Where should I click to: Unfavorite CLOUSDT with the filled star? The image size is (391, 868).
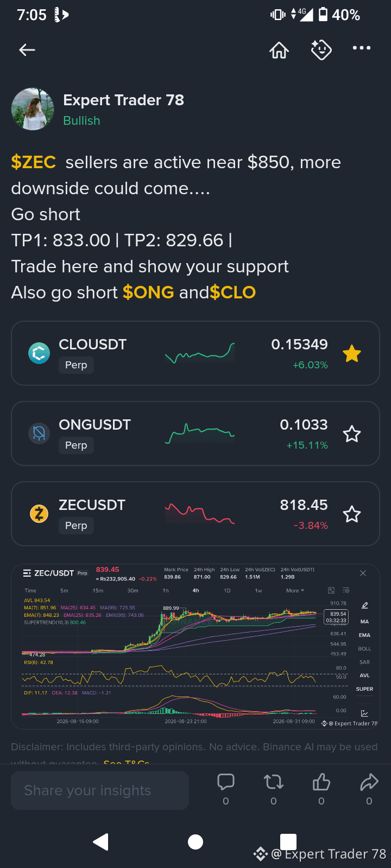coord(352,354)
